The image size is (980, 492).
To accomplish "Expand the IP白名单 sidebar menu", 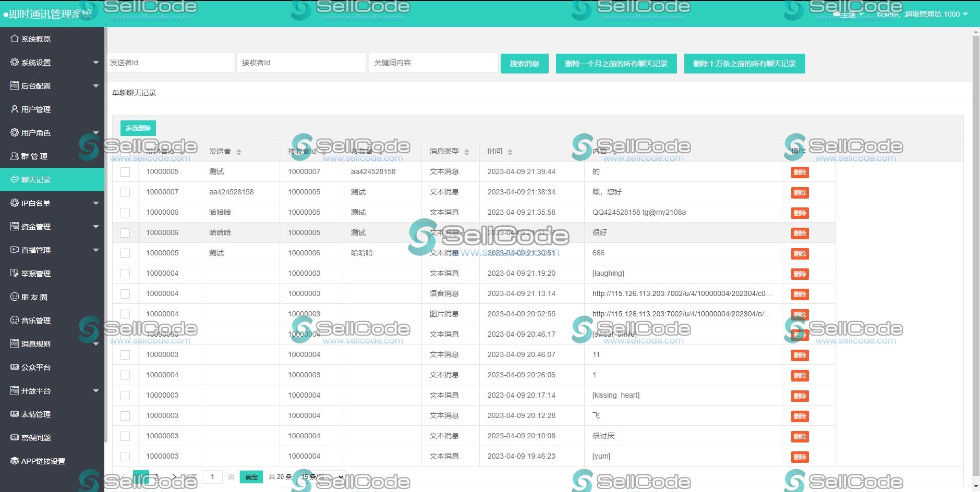I will coord(52,203).
